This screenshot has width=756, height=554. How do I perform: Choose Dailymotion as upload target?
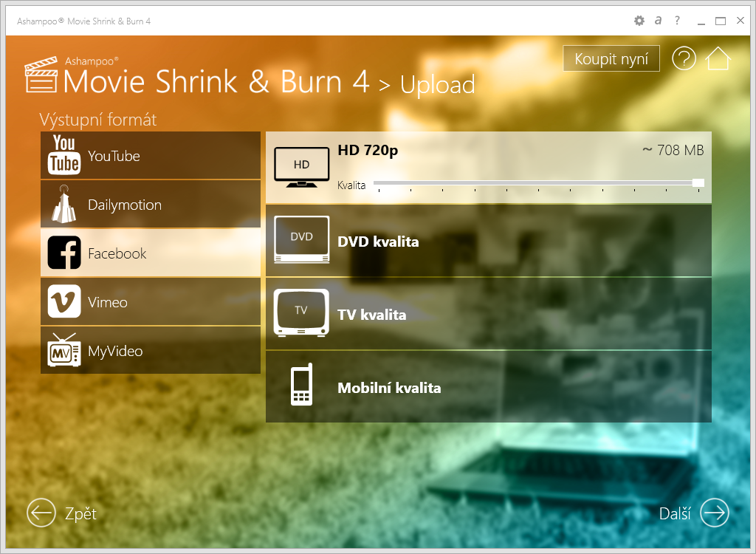[151, 204]
